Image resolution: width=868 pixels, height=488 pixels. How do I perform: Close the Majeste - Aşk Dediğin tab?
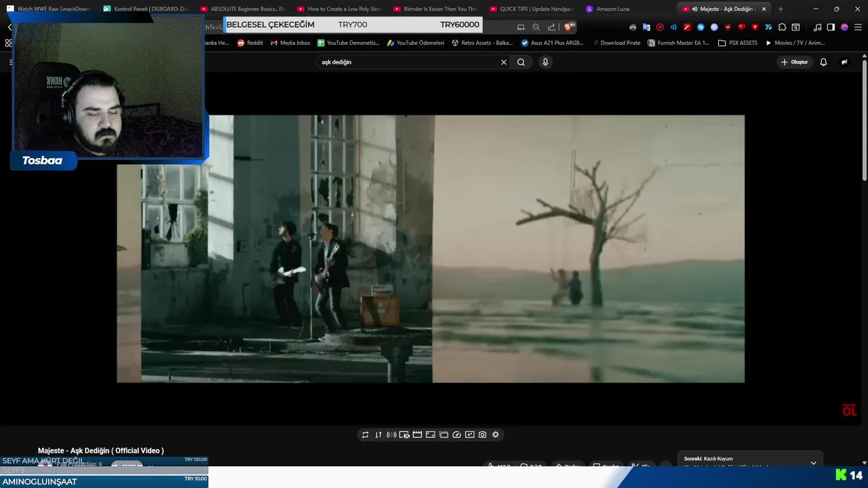tap(764, 9)
